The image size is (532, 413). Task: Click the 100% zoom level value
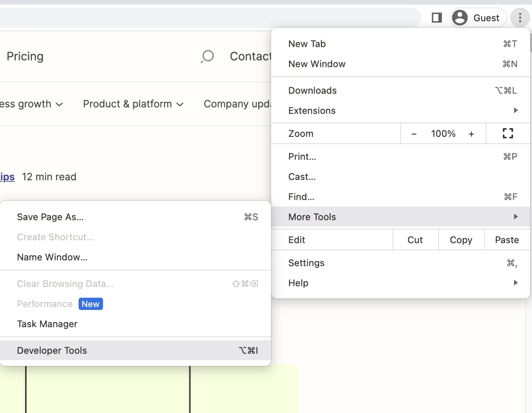[443, 133]
